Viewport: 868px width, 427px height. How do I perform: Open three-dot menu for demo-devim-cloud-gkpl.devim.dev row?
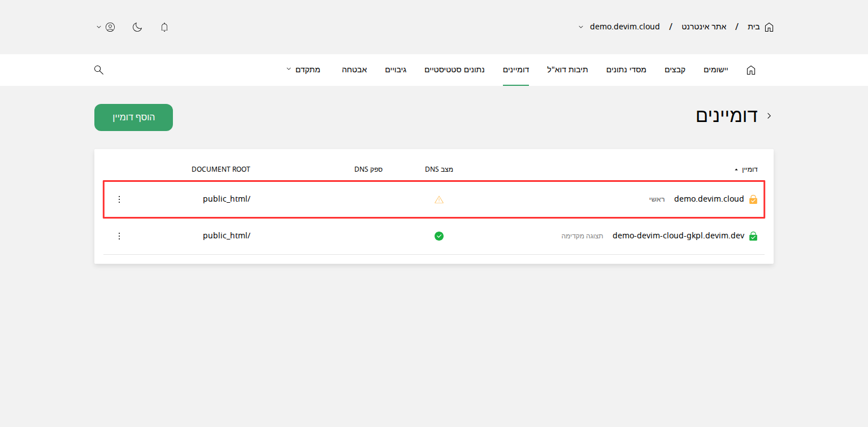[119, 236]
